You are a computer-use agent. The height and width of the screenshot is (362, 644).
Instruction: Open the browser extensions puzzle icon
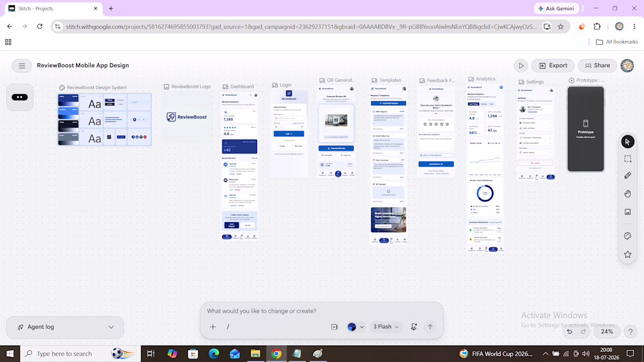pyautogui.click(x=597, y=27)
